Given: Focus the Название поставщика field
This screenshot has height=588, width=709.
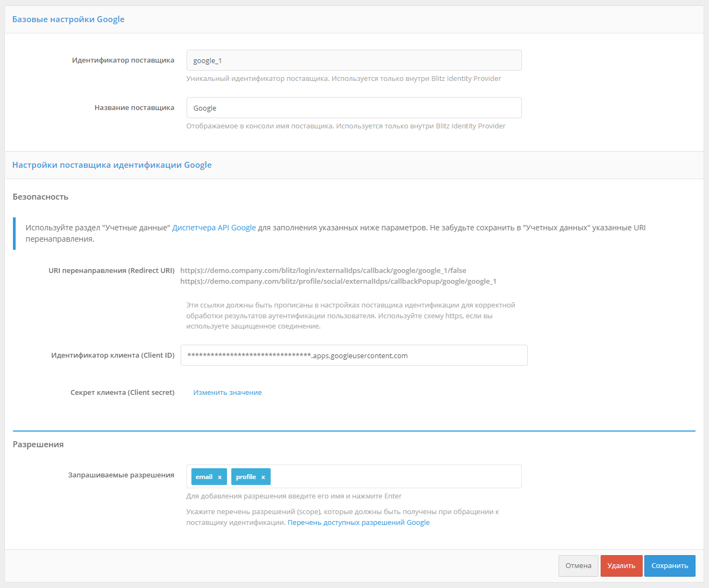Looking at the screenshot, I should click(354, 108).
